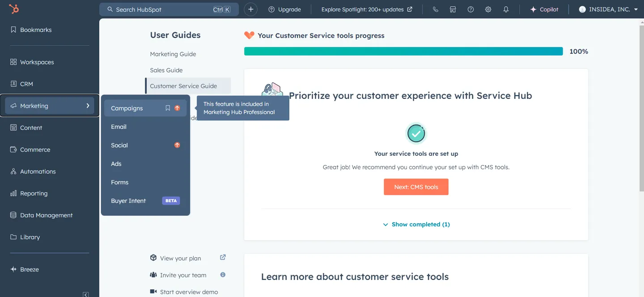Expand the INSIDEA, INC. account menu
Screen dimensions: 644x297
(608, 9)
